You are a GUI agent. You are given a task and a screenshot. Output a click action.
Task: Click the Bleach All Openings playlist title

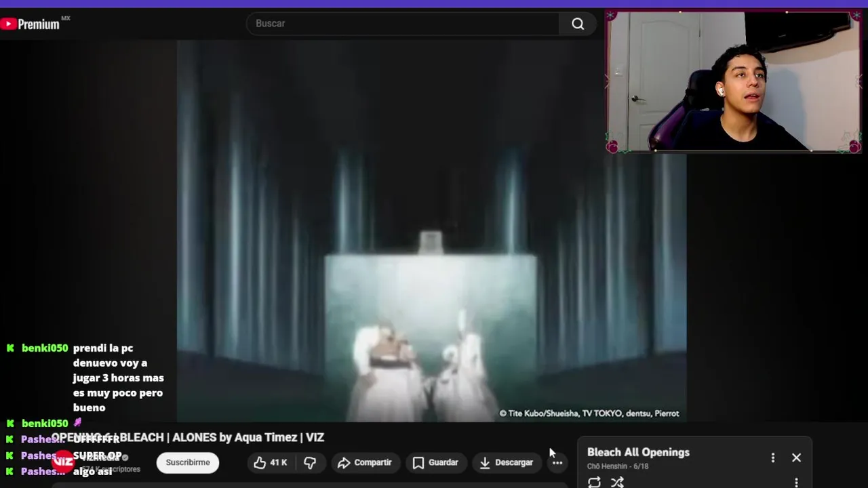[x=638, y=452]
